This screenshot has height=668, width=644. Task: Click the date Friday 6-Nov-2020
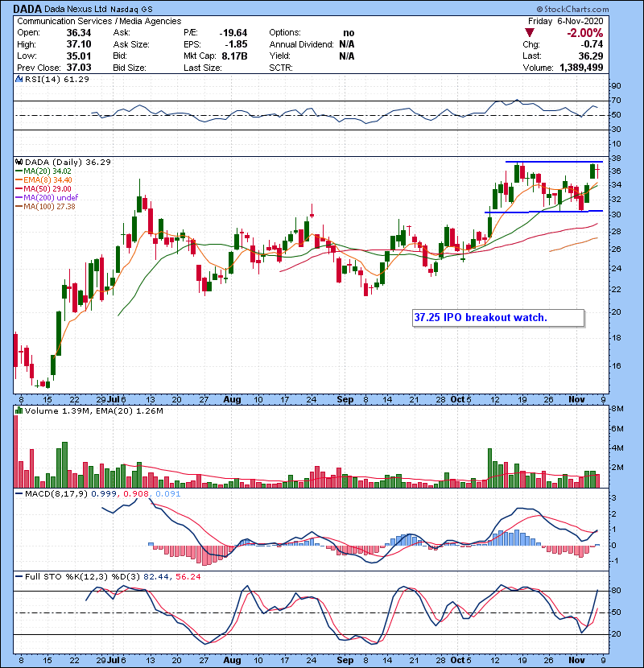[x=566, y=21]
